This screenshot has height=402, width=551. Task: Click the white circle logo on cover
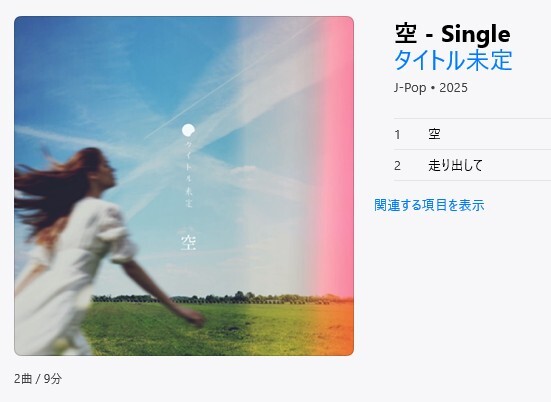click(188, 130)
